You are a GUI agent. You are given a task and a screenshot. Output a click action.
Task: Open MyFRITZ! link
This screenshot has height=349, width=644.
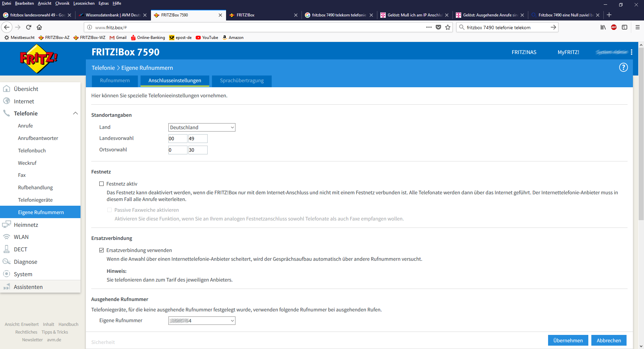coord(568,52)
